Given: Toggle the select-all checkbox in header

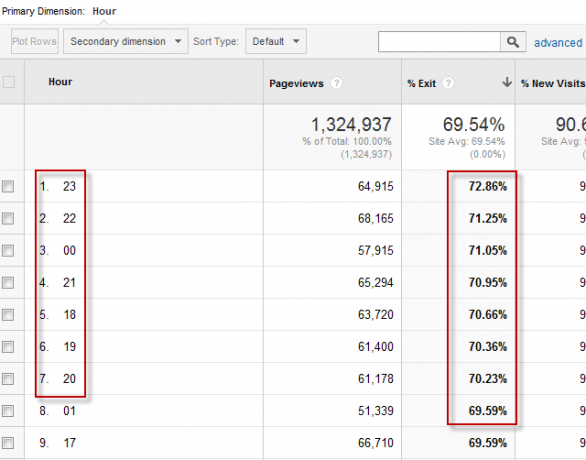Looking at the screenshot, I should (9, 82).
